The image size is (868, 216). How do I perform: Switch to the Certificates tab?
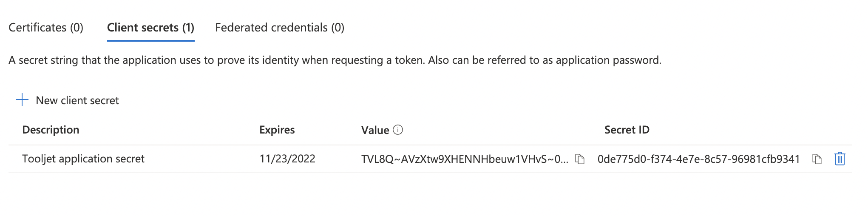pyautogui.click(x=46, y=28)
